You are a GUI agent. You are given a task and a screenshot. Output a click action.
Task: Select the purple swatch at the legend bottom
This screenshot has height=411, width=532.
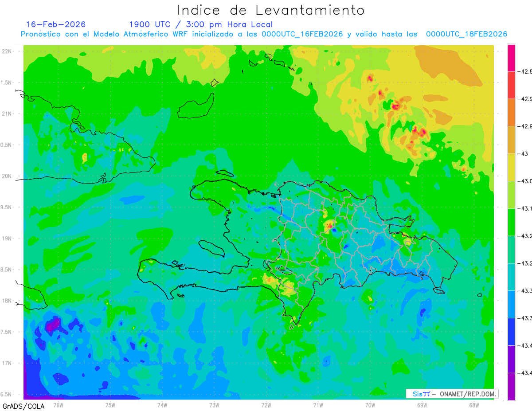click(x=511, y=386)
